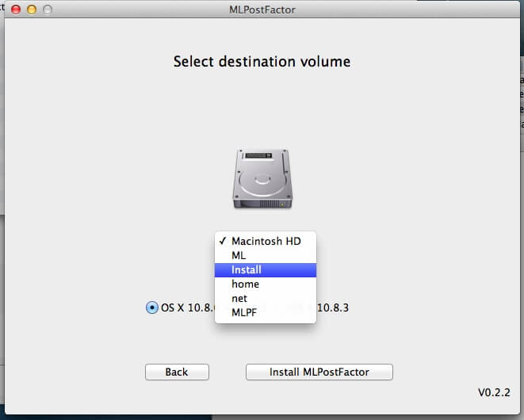The width and height of the screenshot is (524, 420).
Task: Click the V0.2.2 version label
Action: 494,392
